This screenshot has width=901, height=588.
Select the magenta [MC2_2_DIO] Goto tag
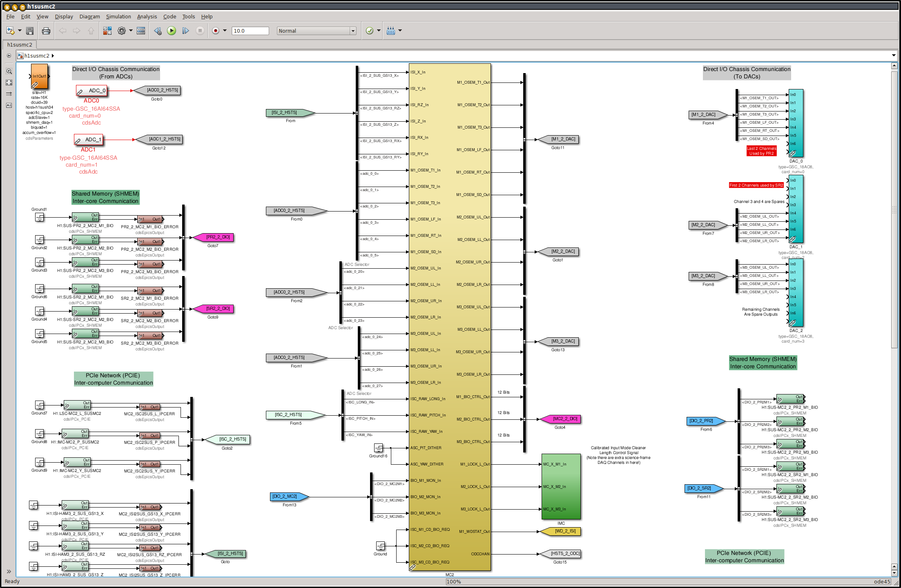pos(560,419)
